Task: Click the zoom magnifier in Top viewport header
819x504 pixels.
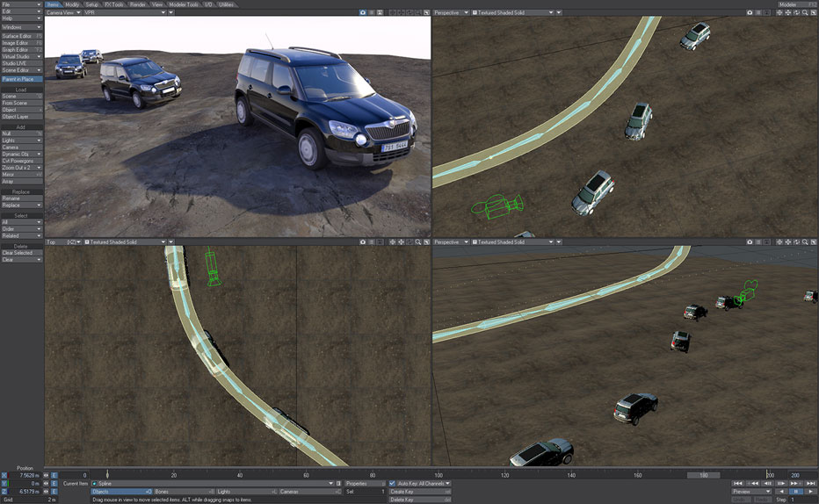Action: pos(418,242)
